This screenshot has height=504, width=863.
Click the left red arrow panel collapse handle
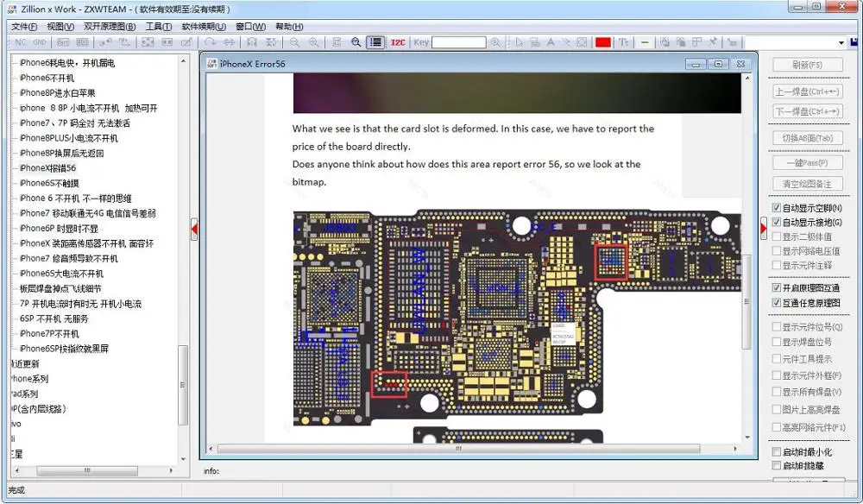pos(194,229)
